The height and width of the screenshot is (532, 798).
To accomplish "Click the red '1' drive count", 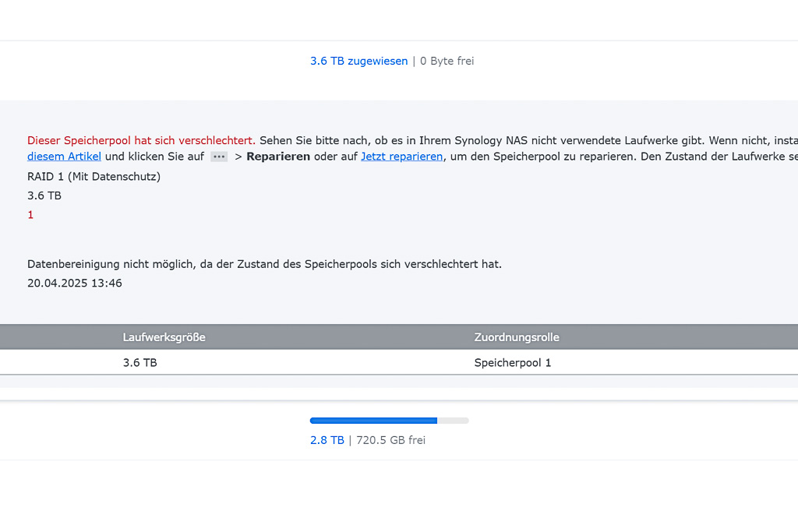I will tap(30, 215).
